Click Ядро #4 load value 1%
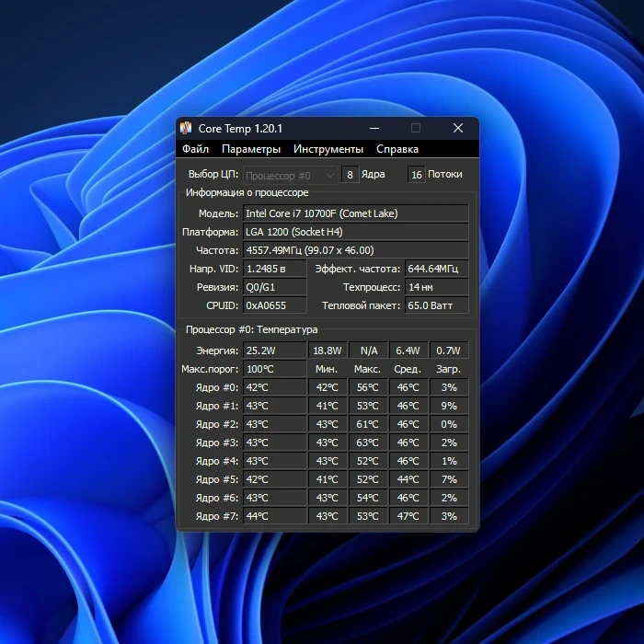This screenshot has height=644, width=644. (449, 461)
